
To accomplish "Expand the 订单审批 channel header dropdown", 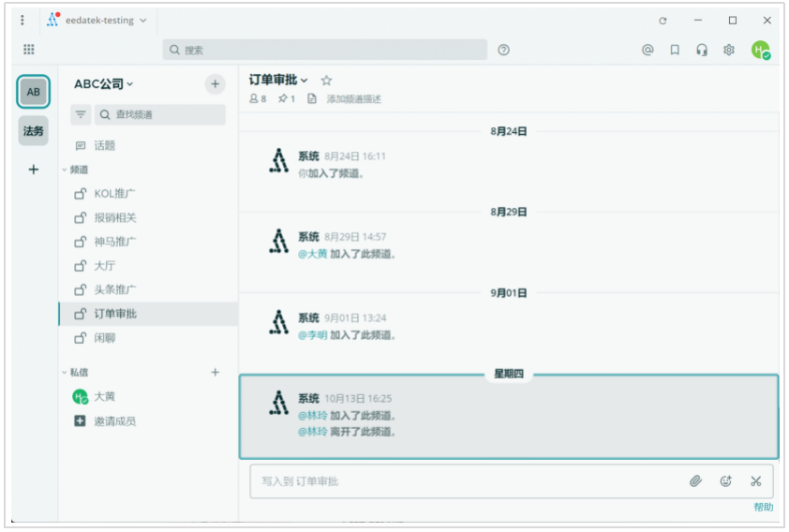I will [x=278, y=80].
